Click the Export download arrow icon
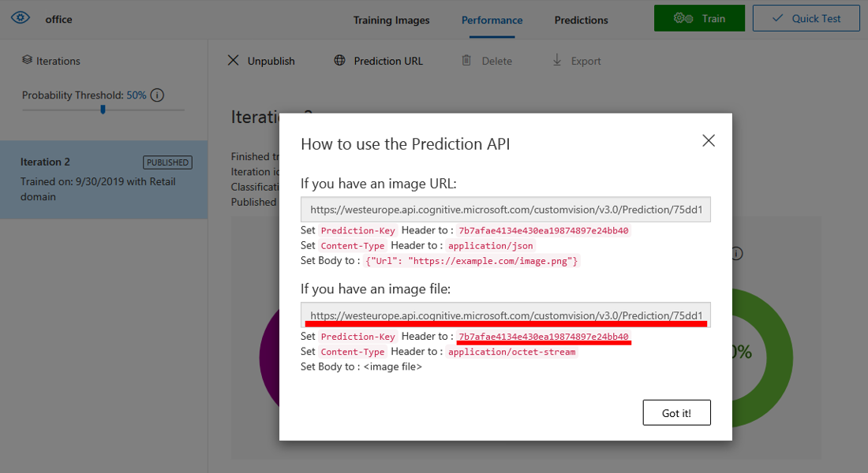This screenshot has width=868, height=473. pyautogui.click(x=557, y=61)
